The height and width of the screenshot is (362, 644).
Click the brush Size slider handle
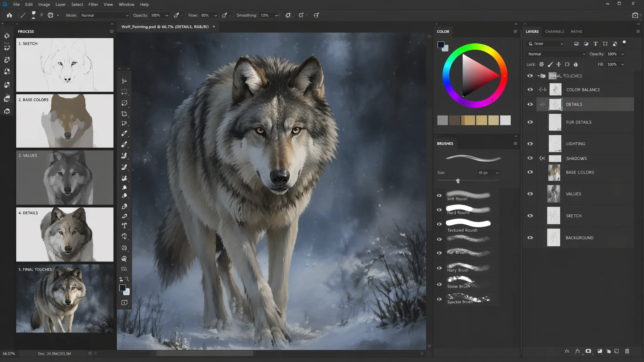[458, 181]
